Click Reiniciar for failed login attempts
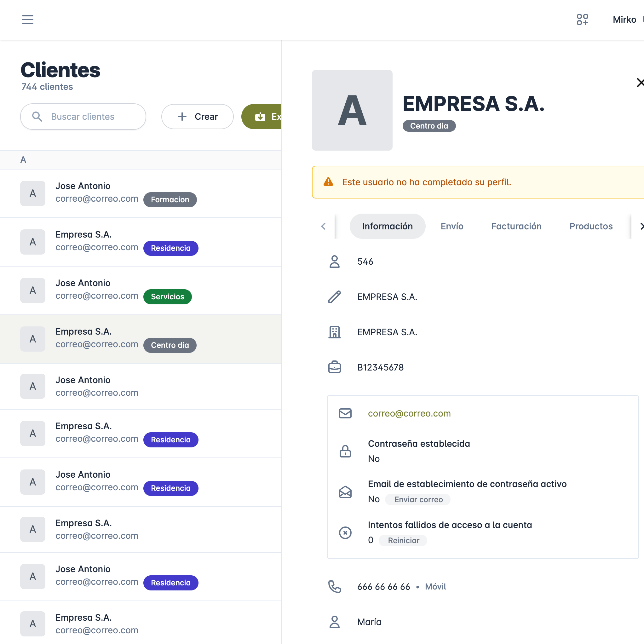644x644 pixels. [x=403, y=540]
